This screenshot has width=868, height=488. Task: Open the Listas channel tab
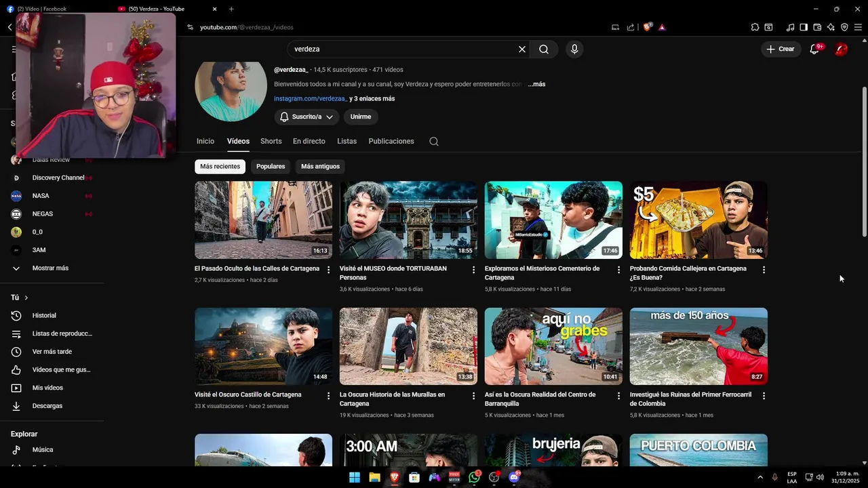tap(347, 141)
